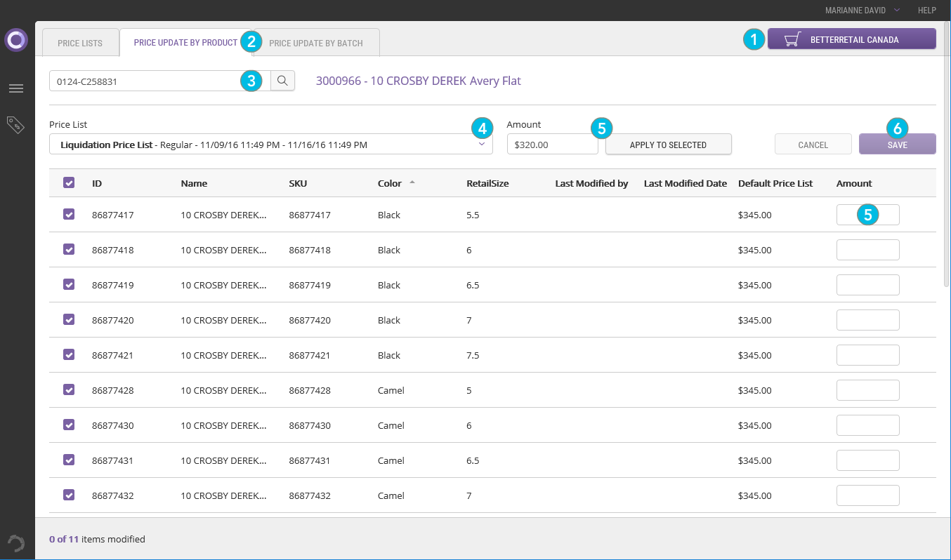Screen dimensions: 951x560
Task: Click the magnifier search button
Action: click(x=282, y=81)
